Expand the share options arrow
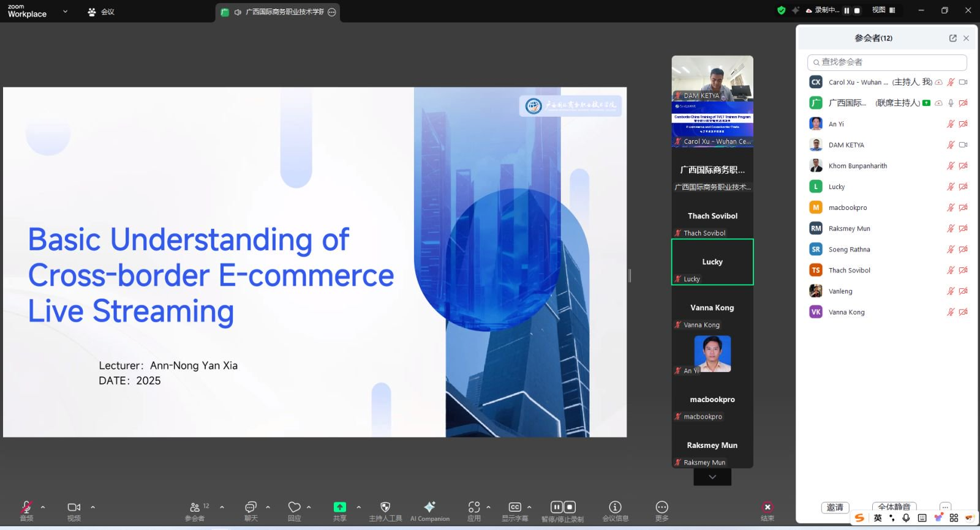Viewport: 980px width, 530px height. 359,507
